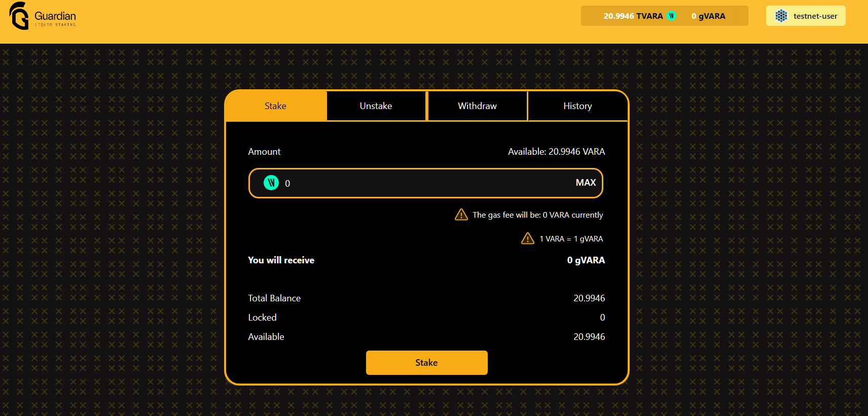Click the Guardian Liquid Staking wordmark
Image resolution: width=868 pixels, height=416 pixels.
click(x=55, y=18)
